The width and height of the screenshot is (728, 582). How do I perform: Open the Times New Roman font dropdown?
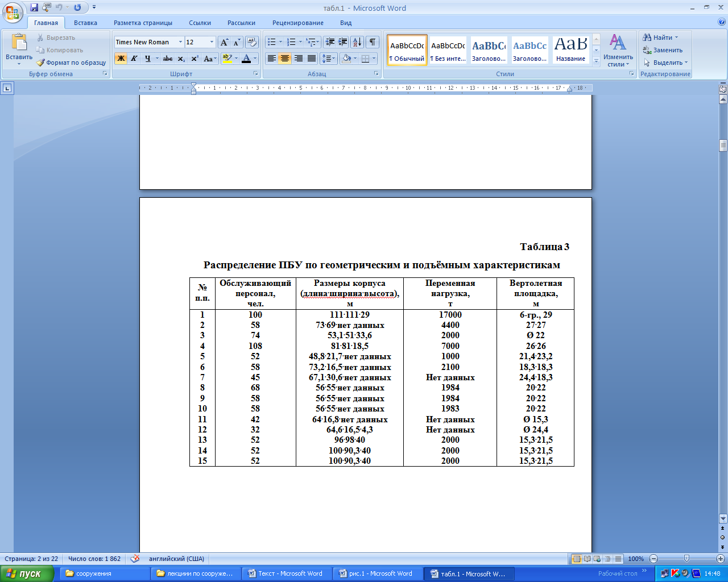[x=180, y=42]
